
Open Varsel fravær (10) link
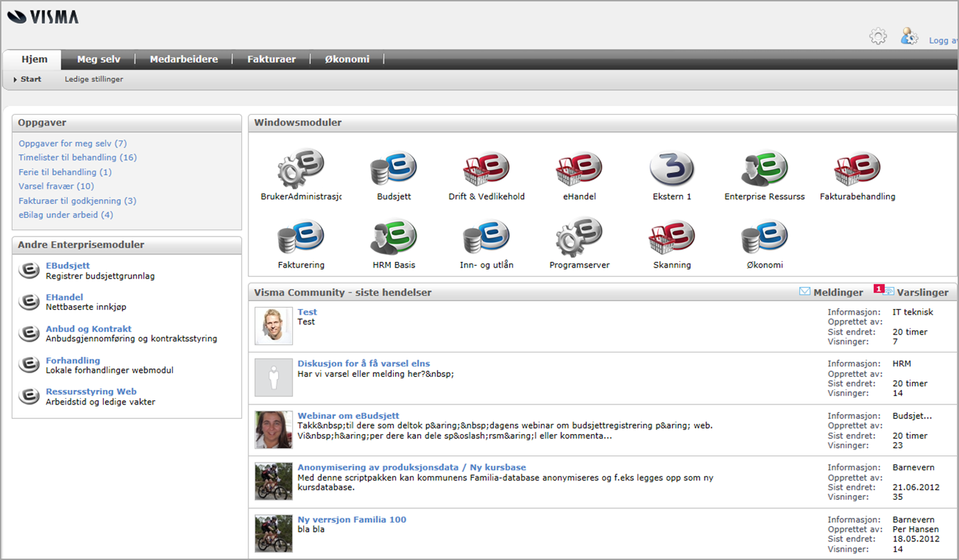click(56, 186)
